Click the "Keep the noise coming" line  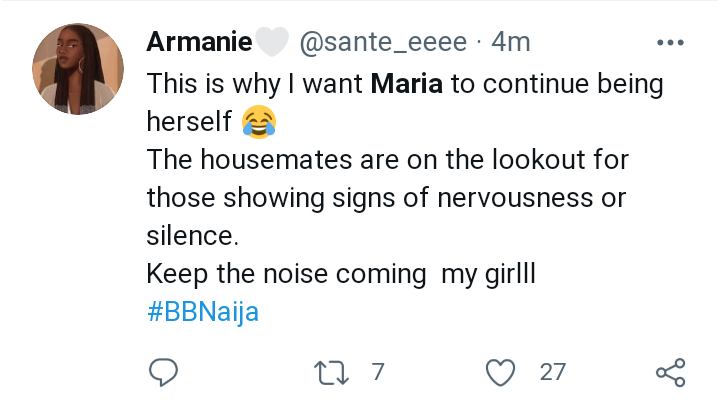(342, 274)
